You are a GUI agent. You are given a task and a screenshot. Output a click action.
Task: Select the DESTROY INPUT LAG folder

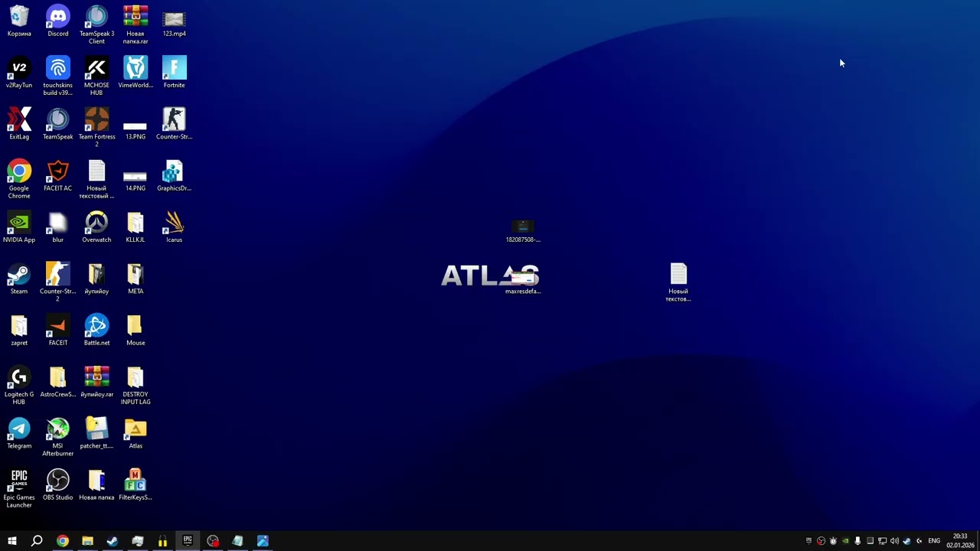point(136,385)
